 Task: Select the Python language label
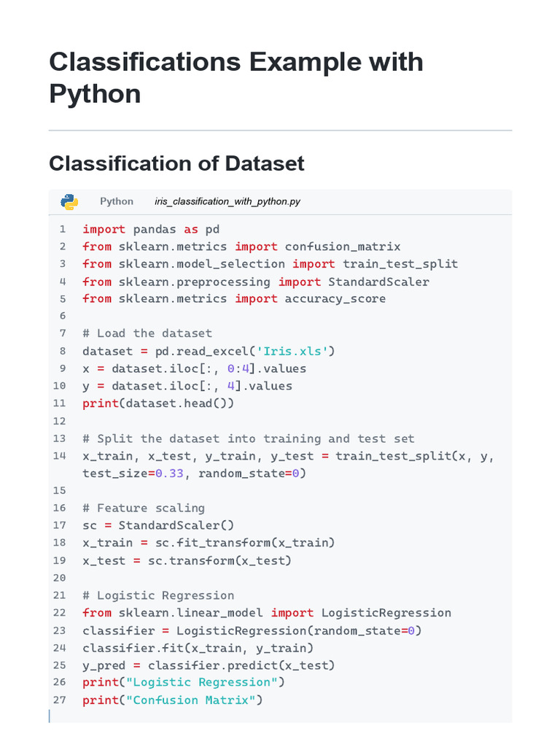click(x=117, y=201)
